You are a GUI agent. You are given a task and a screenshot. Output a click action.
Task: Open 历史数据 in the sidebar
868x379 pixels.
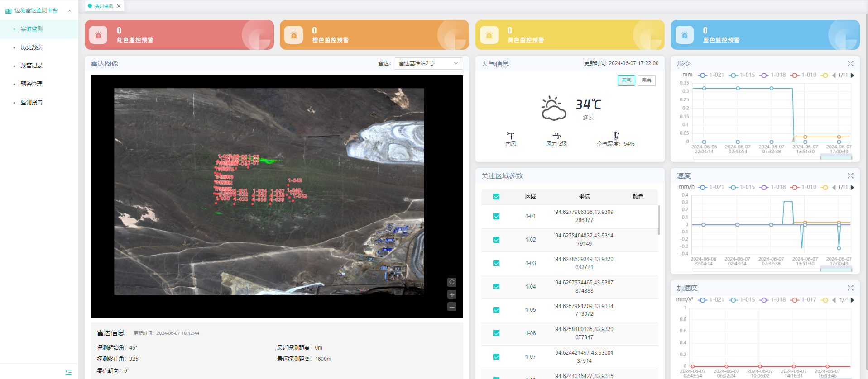[32, 47]
